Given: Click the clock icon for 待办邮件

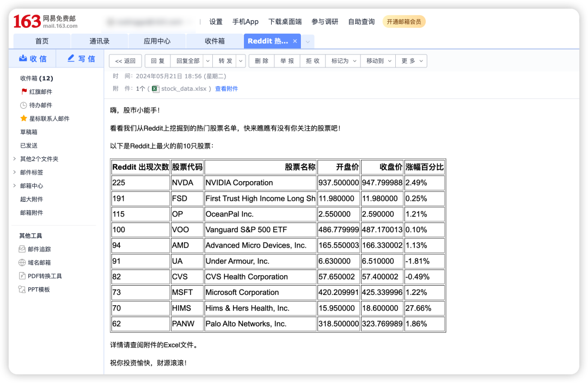Looking at the screenshot, I should click(x=23, y=106).
